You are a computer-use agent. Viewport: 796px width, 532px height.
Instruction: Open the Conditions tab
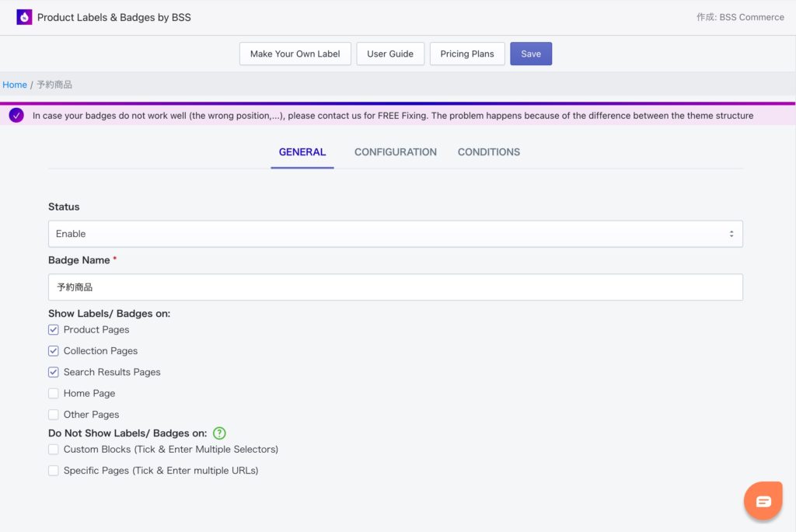pos(488,152)
